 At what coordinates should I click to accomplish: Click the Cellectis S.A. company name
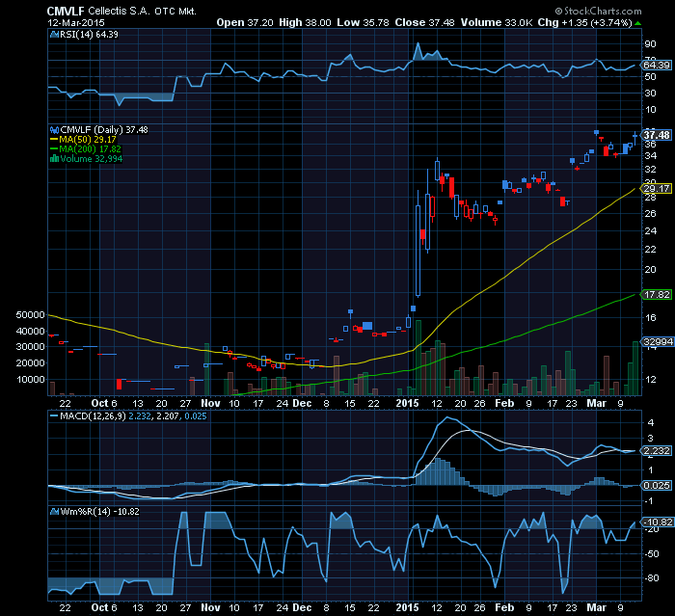119,12
